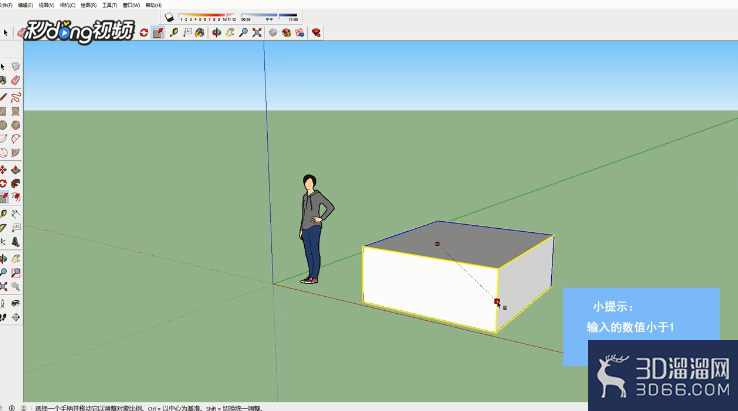Adjust the shadow time of day slider
This screenshot has width=738, height=411.
pyautogui.click(x=269, y=17)
